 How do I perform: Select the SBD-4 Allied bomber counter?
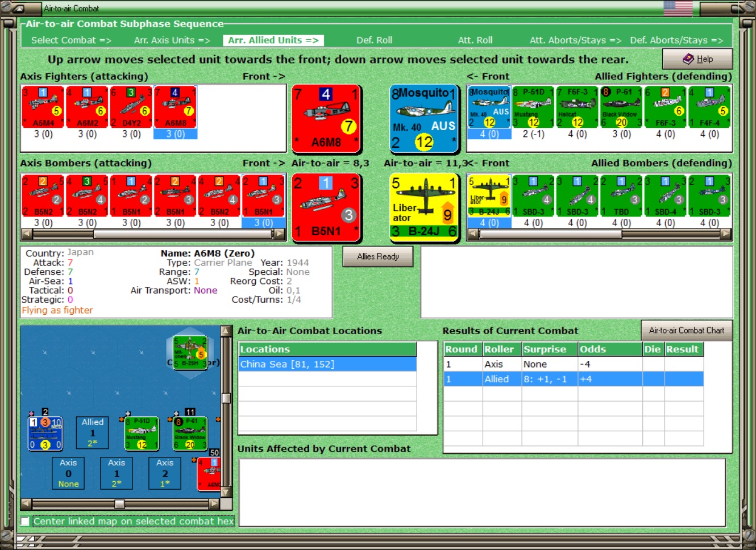coord(666,195)
